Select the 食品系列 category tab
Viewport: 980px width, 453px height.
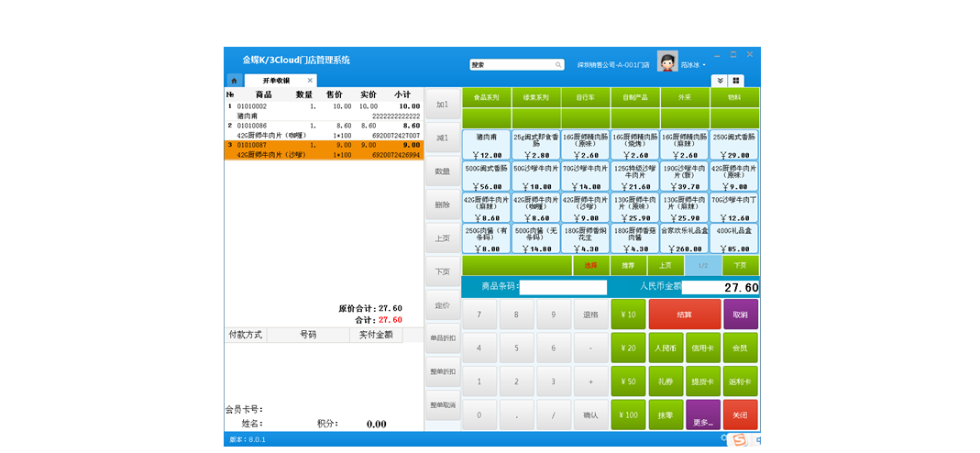[x=486, y=97]
